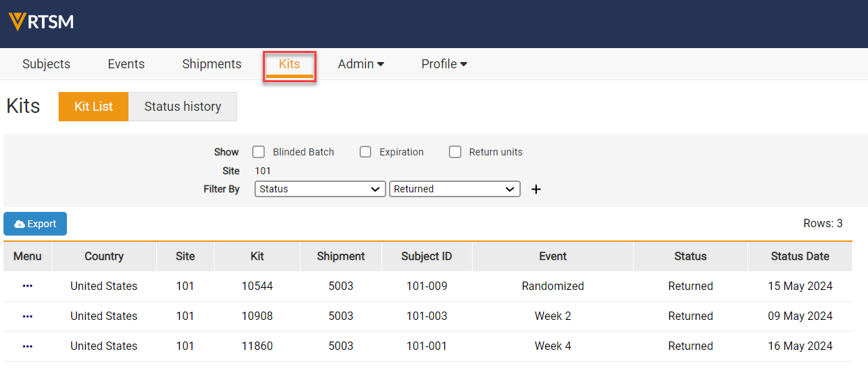The image size is (868, 391).
Task: Sort by the Status Date column header
Action: point(800,256)
